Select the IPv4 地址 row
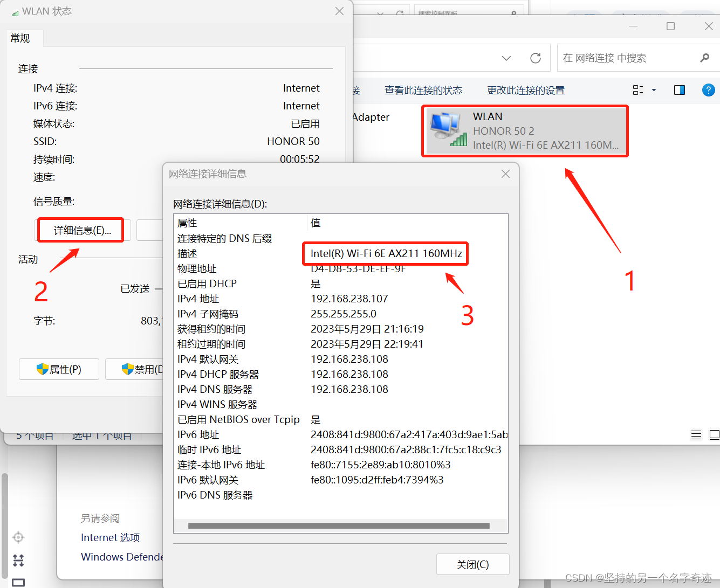The height and width of the screenshot is (588, 720). (341, 299)
